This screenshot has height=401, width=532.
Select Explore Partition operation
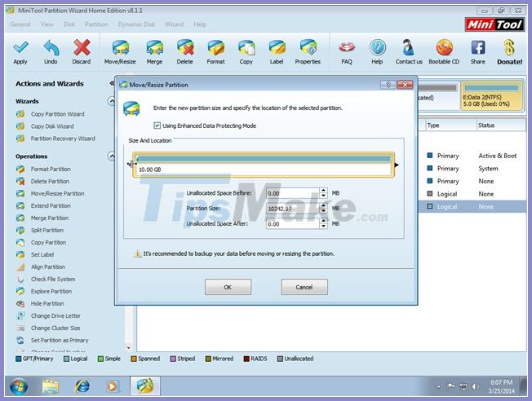point(51,291)
